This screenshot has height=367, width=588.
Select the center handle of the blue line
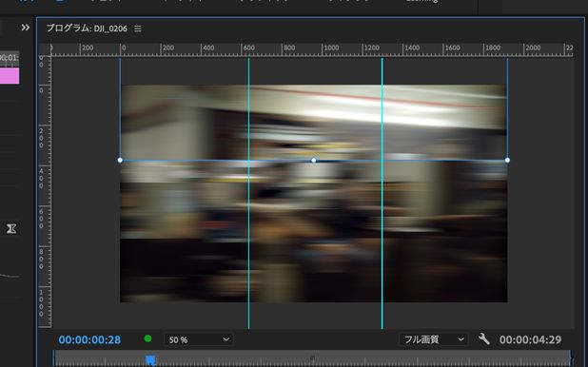click(314, 160)
